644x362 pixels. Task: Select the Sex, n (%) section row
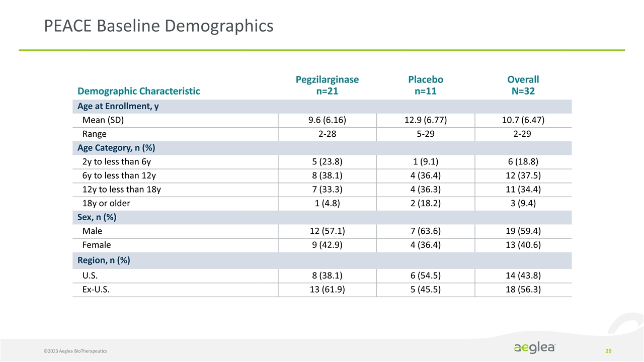click(x=98, y=217)
